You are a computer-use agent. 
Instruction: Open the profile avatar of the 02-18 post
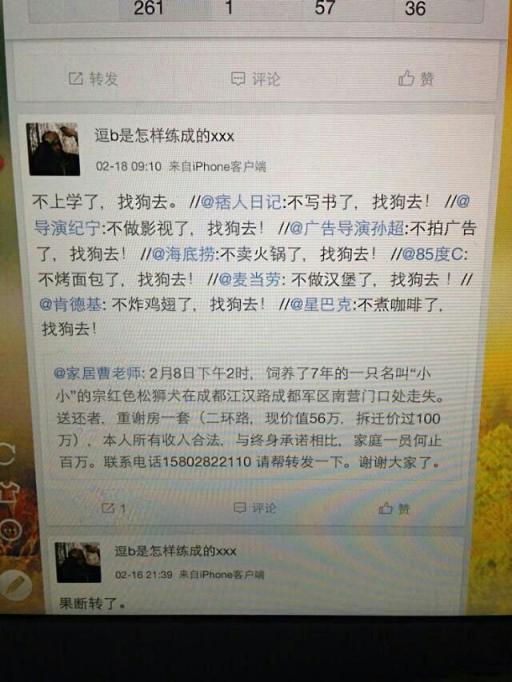[x=53, y=149]
